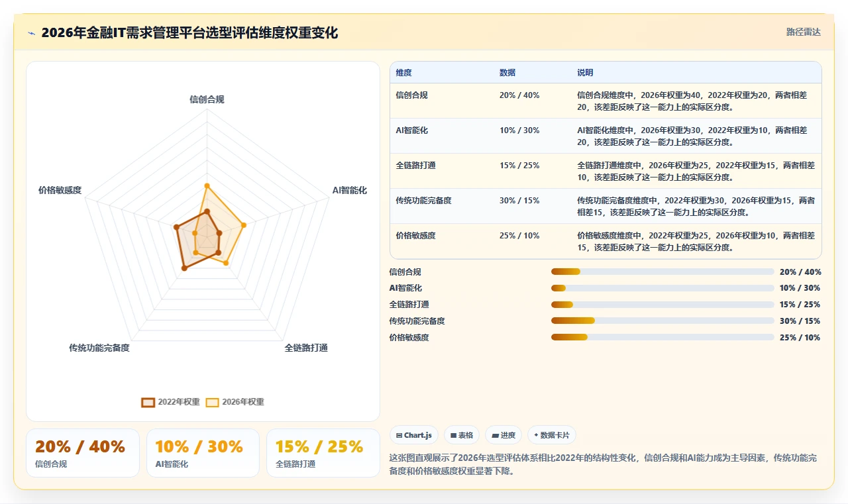Click the AI智能化 table row name
This screenshot has width=848, height=504.
point(411,130)
